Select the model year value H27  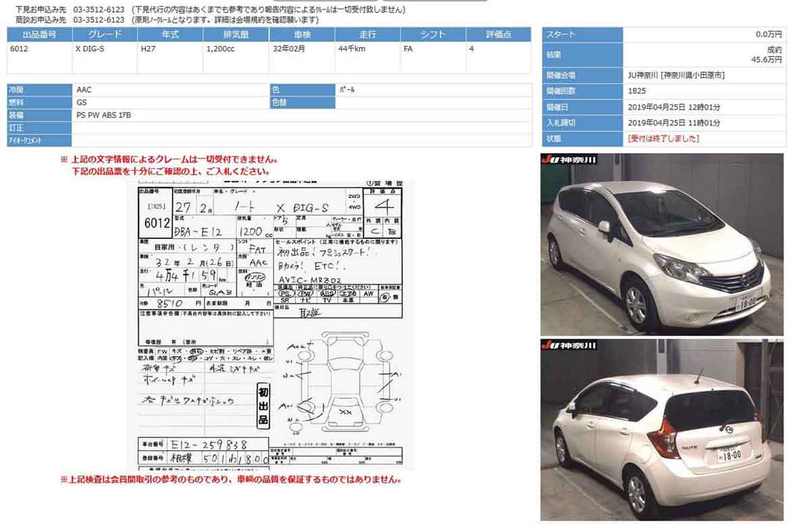tap(147, 49)
